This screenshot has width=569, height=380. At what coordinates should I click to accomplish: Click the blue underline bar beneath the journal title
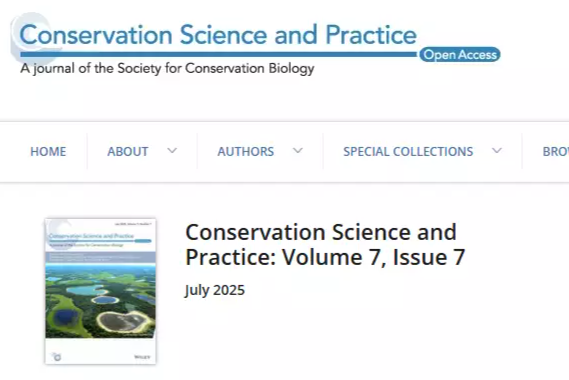point(219,54)
